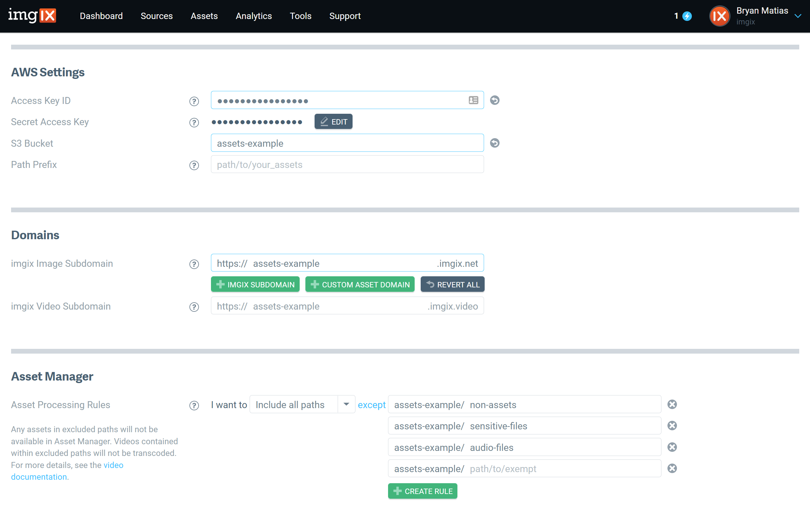810x532 pixels.
Task: Remove the sensitive-files exclusion rule
Action: [x=672, y=426]
